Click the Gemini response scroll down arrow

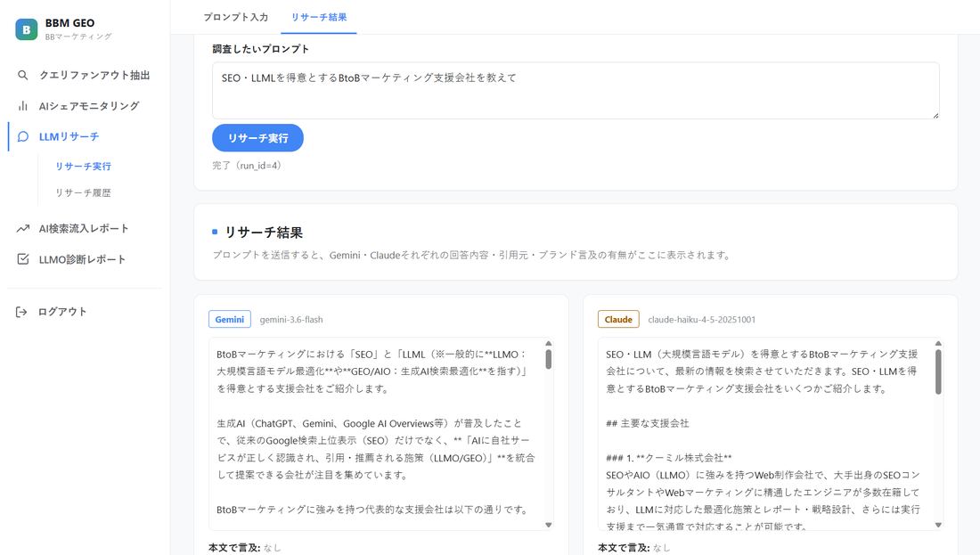click(x=548, y=525)
